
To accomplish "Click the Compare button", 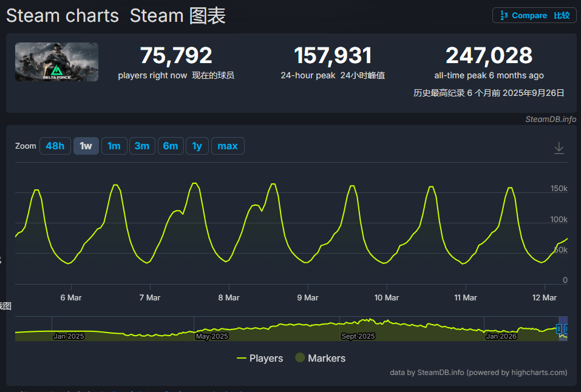I will click(x=535, y=16).
